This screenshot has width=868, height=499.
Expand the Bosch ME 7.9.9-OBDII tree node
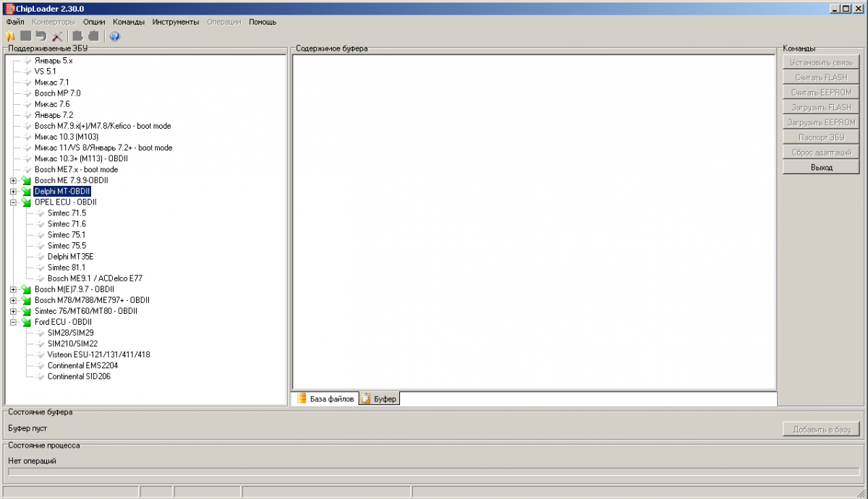click(14, 180)
